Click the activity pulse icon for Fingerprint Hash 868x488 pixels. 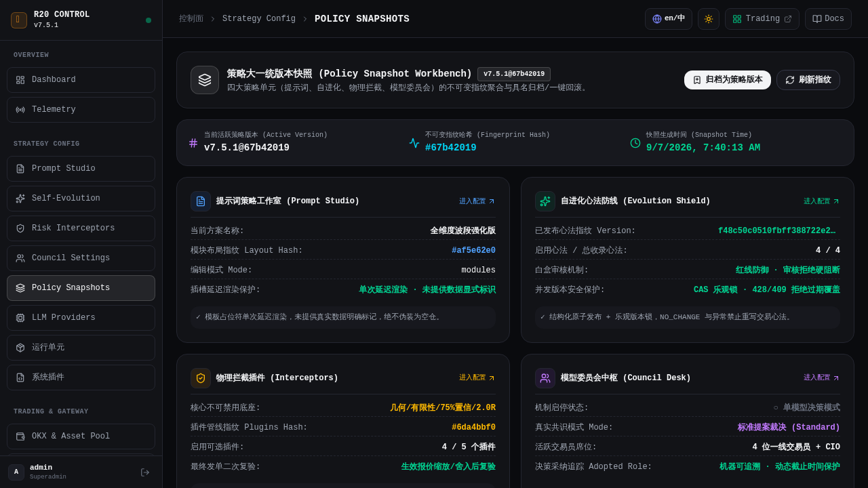coord(414,143)
